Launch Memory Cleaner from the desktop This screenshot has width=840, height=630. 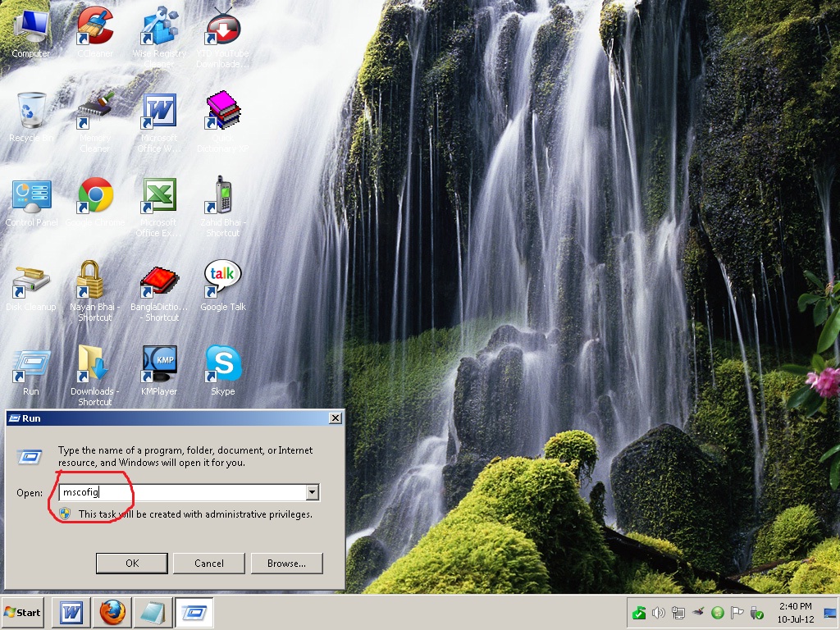point(96,111)
